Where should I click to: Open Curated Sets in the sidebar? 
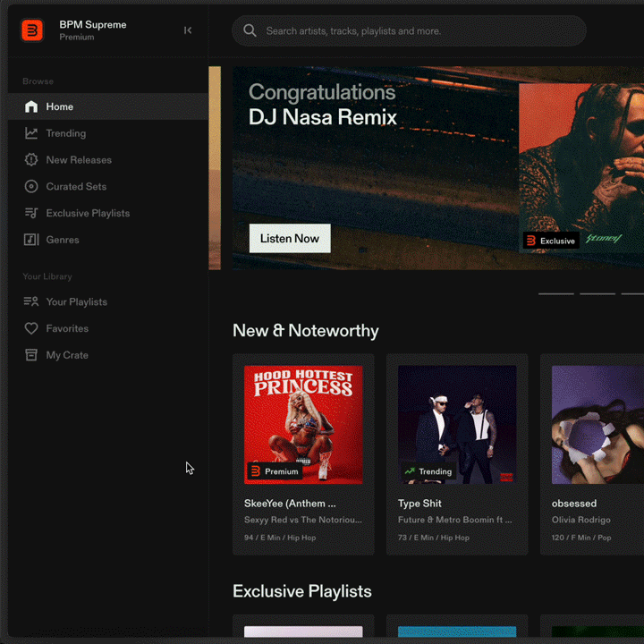(x=107, y=186)
